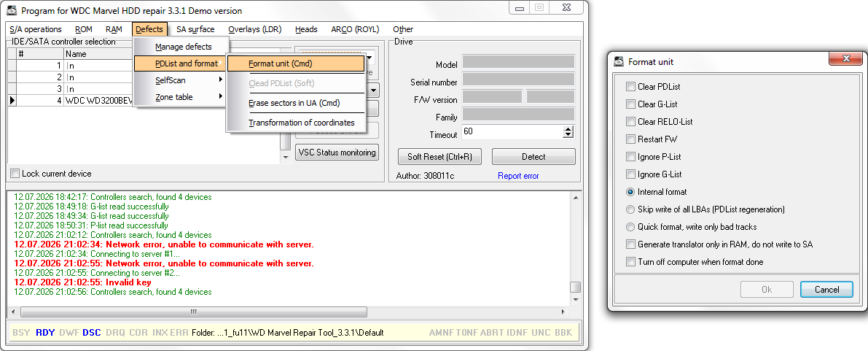Expand the SelfScan submenu arrow
868x351 pixels.
[x=220, y=80]
